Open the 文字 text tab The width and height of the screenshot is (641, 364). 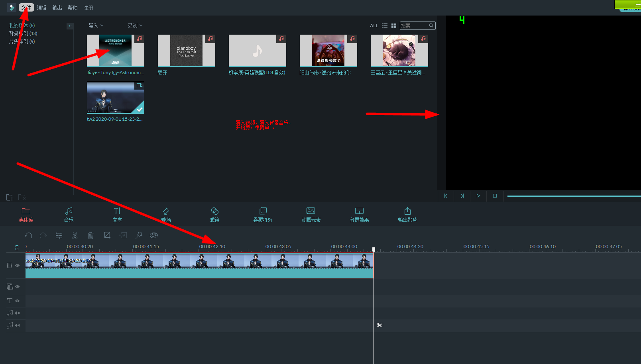(117, 215)
